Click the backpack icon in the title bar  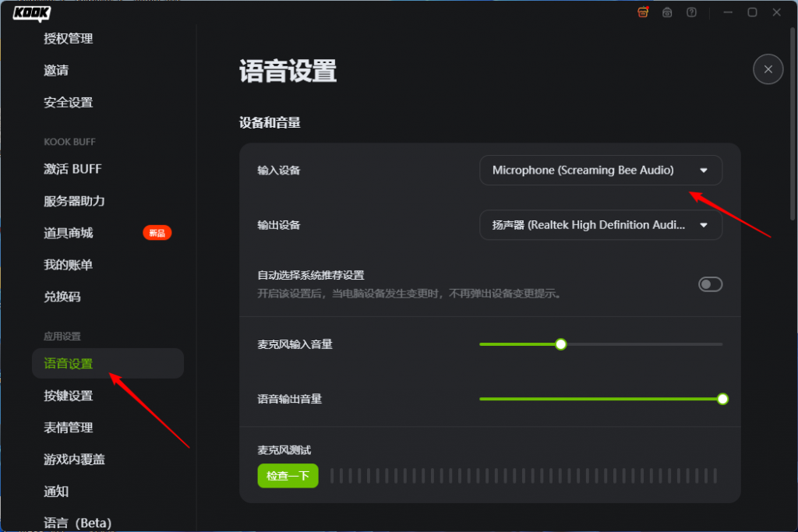point(667,12)
